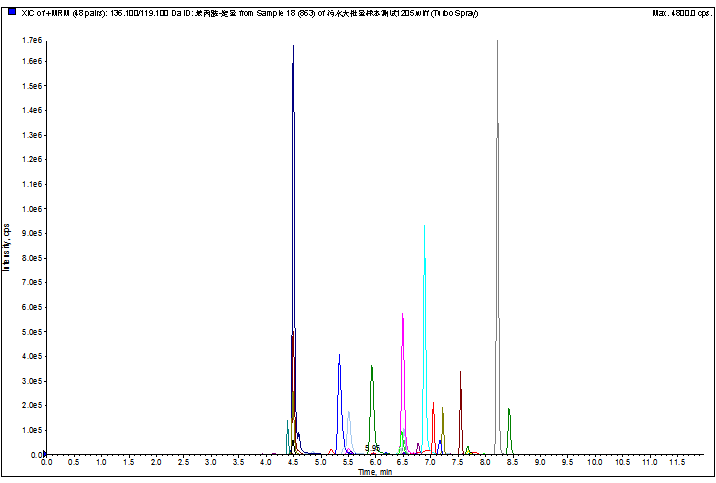Click the blue square icon beside the XIC title
716x483 pixels.
pyautogui.click(x=11, y=13)
